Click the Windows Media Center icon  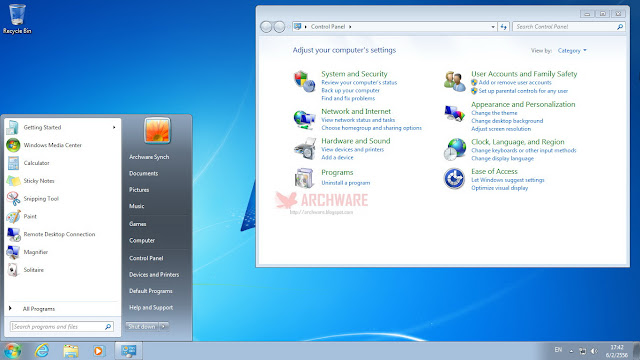tap(13, 145)
